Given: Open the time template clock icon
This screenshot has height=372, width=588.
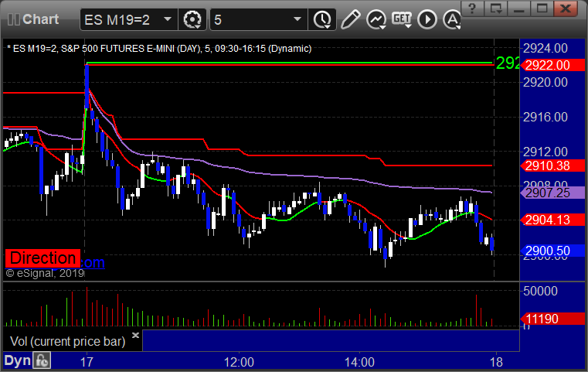Looking at the screenshot, I should pos(322,19).
